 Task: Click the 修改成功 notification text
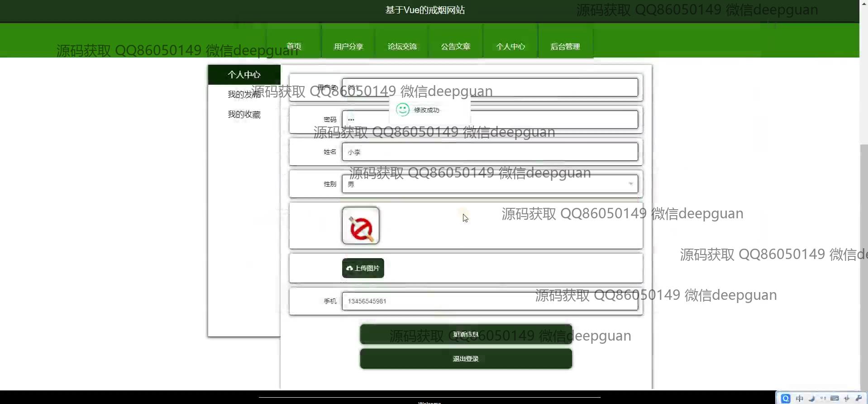tap(426, 110)
